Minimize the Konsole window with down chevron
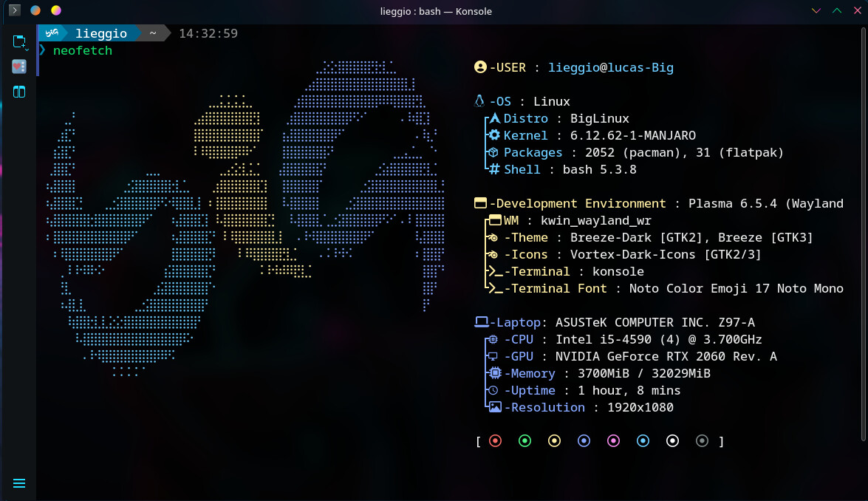 816,11
